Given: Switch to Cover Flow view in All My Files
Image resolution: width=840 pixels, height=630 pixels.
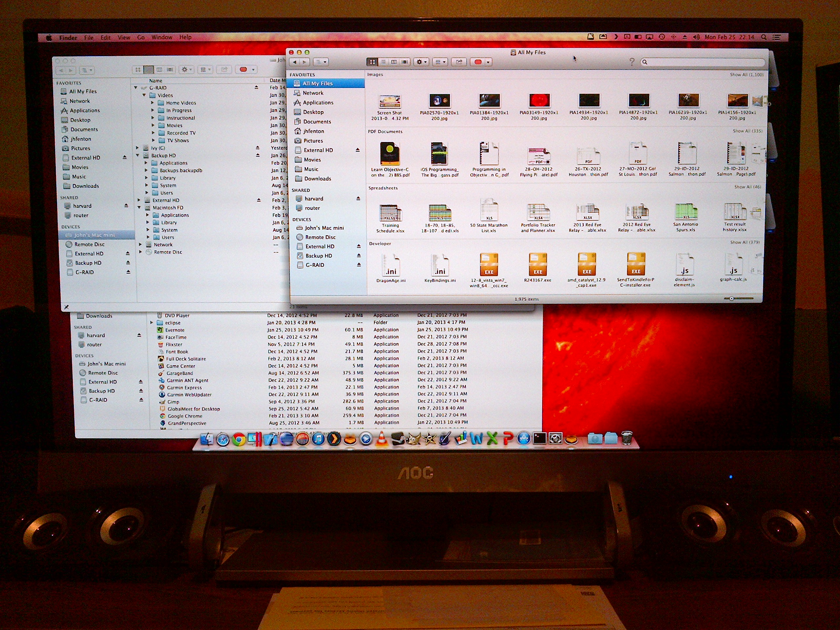Looking at the screenshot, I should coord(405,62).
